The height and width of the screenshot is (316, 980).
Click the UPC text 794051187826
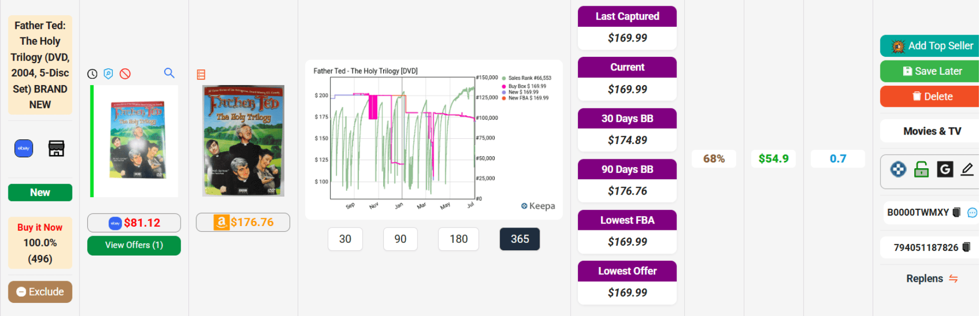tap(926, 248)
